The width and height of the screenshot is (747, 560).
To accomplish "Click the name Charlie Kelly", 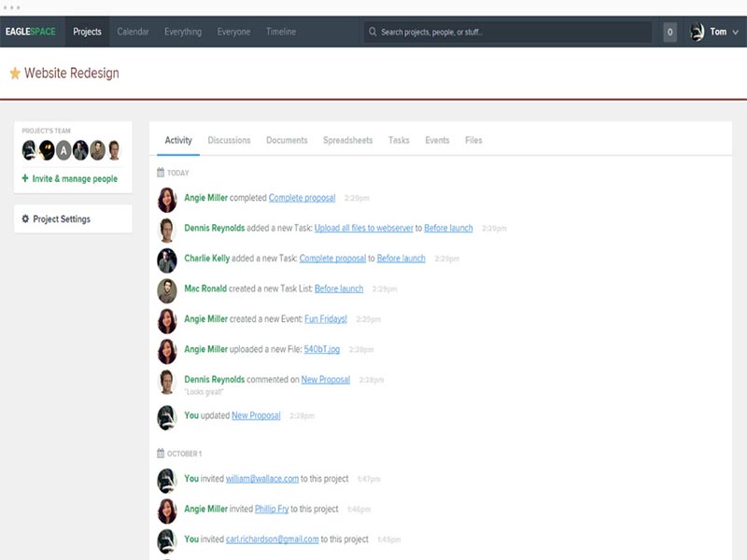I will tap(206, 259).
